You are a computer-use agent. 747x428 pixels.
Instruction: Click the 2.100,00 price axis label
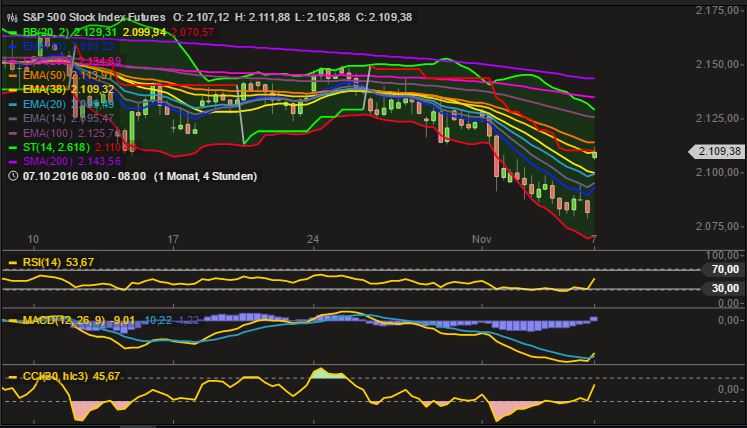718,172
